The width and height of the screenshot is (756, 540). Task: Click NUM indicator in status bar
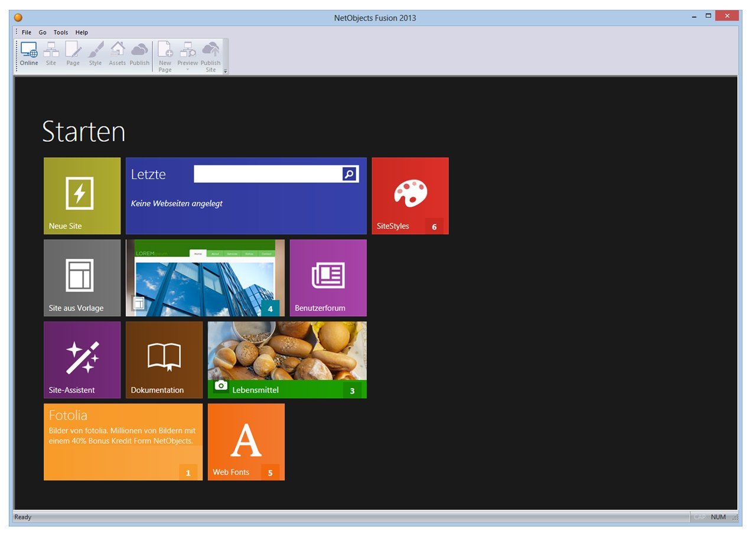pos(718,517)
